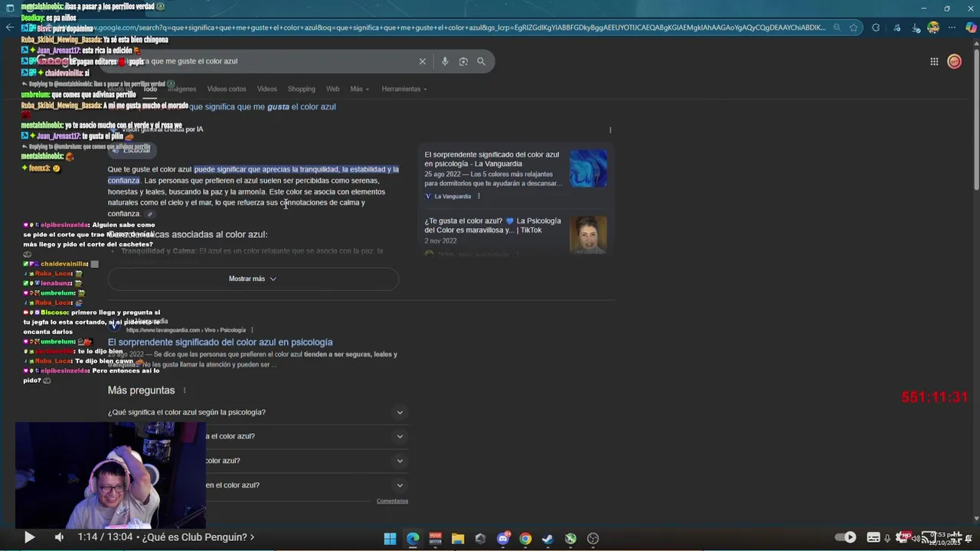Switch to the Imágenes tab
The image size is (980, 551).
click(x=182, y=89)
